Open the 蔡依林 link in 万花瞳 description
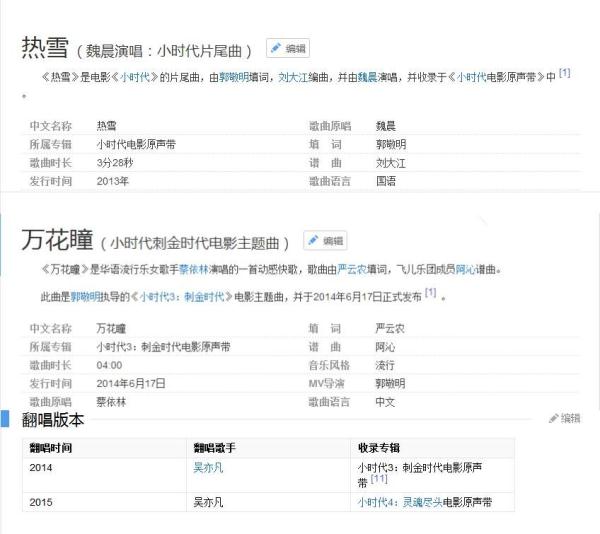The width and height of the screenshot is (600, 534). click(x=194, y=269)
